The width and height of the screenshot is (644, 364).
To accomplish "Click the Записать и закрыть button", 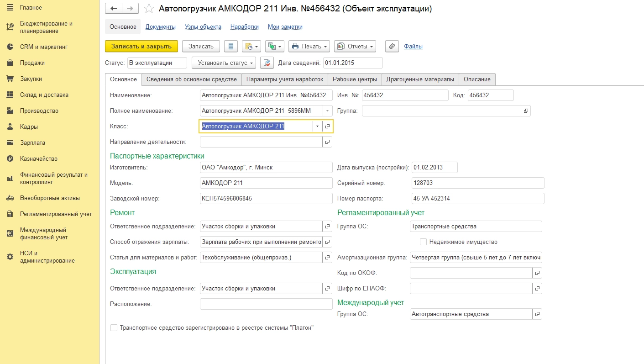I will 141,46.
